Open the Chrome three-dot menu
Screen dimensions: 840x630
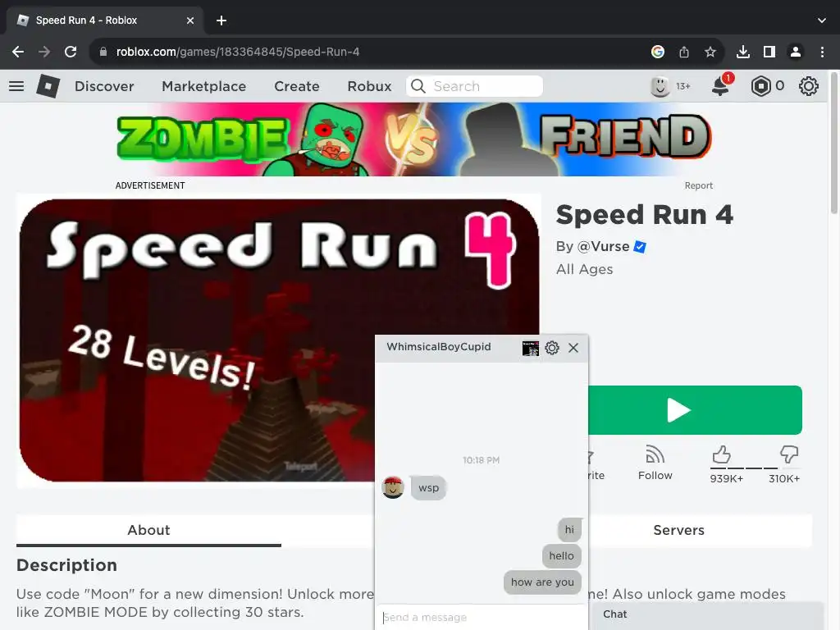click(822, 52)
